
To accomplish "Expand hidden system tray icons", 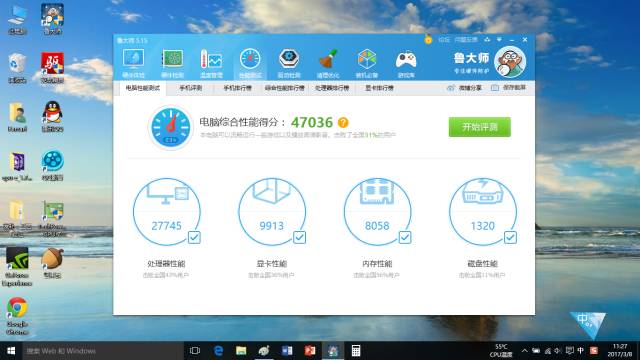I will point(524,351).
